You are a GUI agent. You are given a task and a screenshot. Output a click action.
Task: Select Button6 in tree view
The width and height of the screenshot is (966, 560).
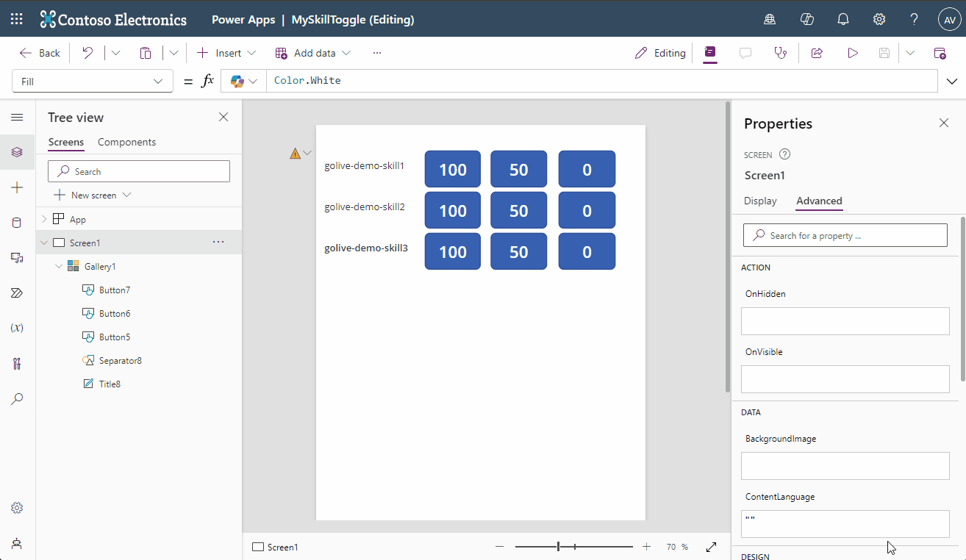coord(115,313)
